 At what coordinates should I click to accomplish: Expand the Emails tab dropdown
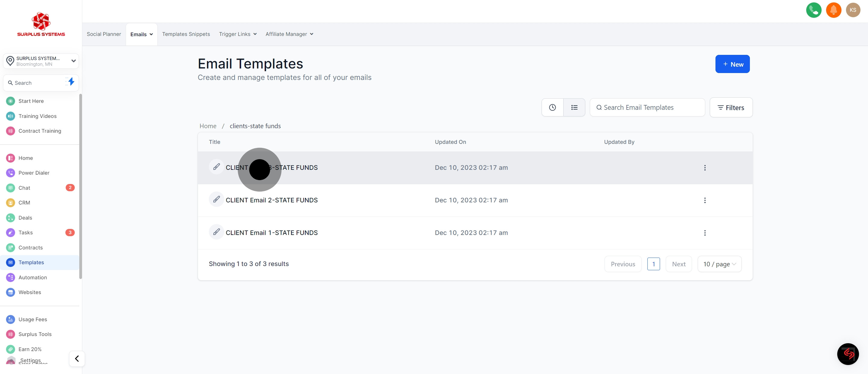pyautogui.click(x=142, y=34)
